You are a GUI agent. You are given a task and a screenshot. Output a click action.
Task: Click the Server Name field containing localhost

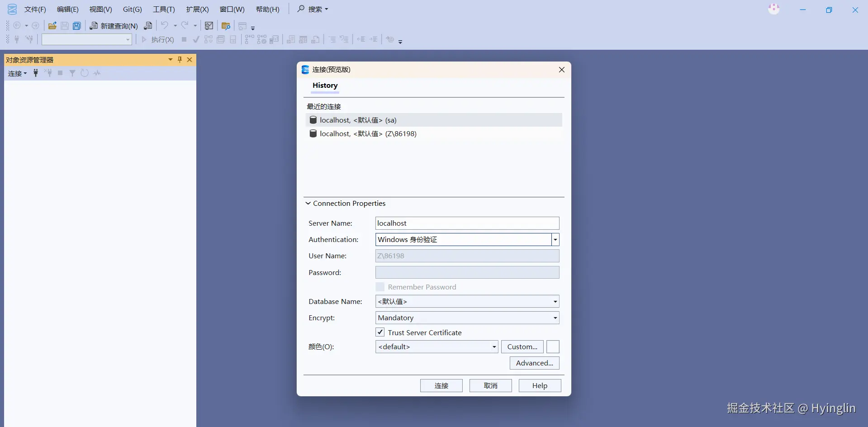[x=467, y=223]
